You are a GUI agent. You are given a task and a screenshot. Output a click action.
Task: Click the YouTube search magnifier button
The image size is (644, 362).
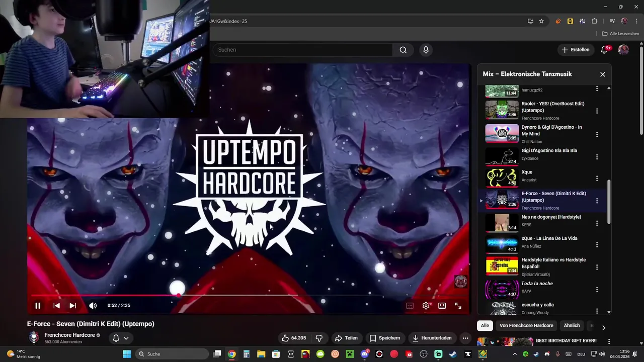[403, 50]
